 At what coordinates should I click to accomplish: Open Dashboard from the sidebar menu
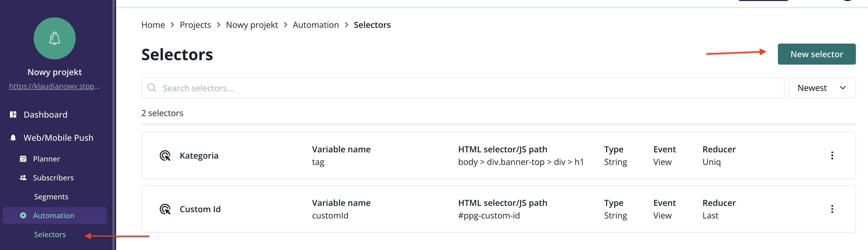click(45, 114)
